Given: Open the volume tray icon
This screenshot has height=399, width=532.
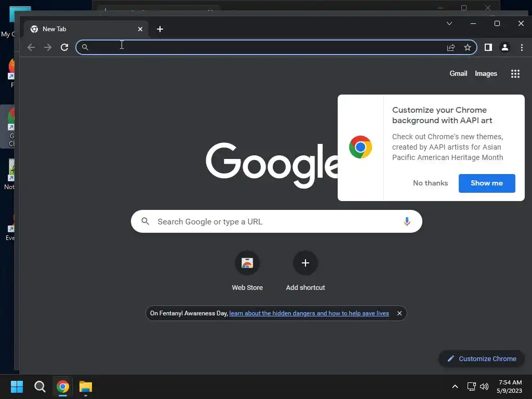Looking at the screenshot, I should click(x=484, y=387).
